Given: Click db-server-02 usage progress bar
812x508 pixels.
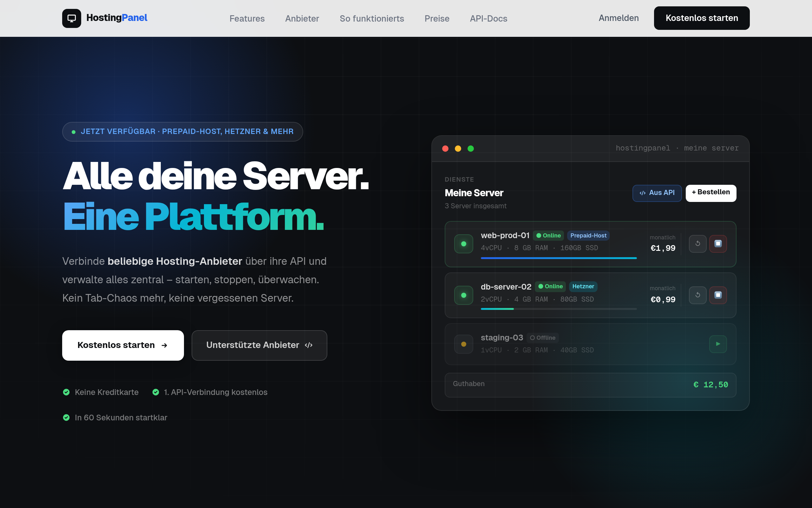Looking at the screenshot, I should click(559, 309).
